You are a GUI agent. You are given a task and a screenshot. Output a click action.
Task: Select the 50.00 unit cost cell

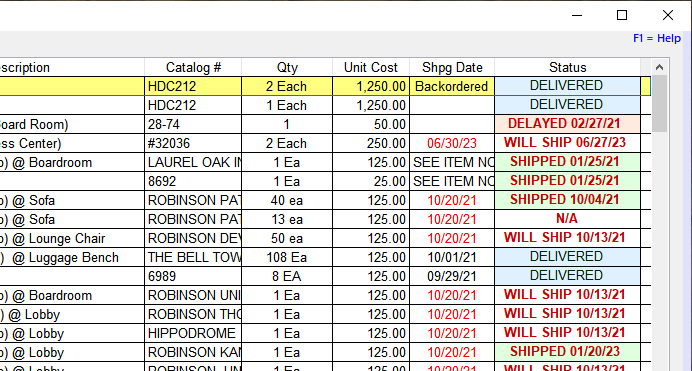click(371, 124)
